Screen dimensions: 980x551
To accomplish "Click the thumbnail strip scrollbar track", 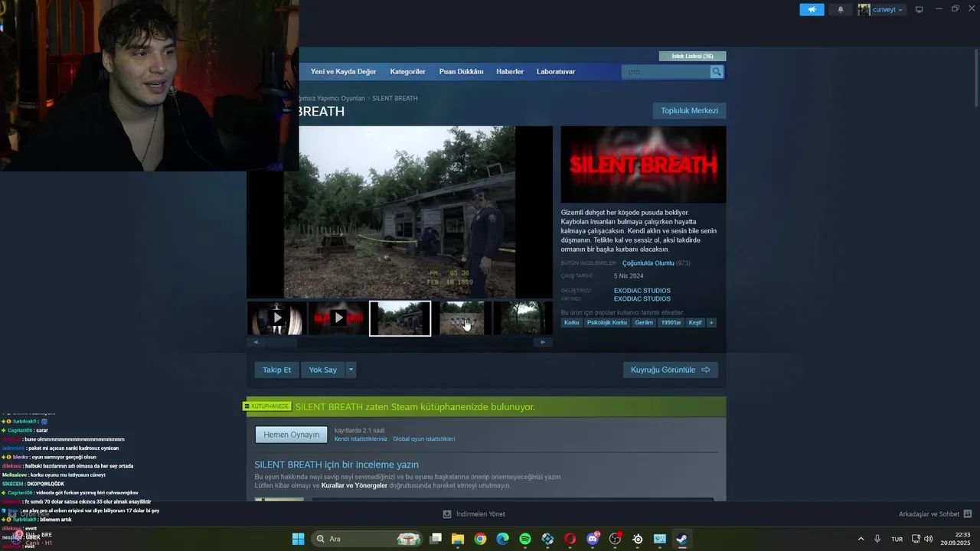I will point(399,342).
